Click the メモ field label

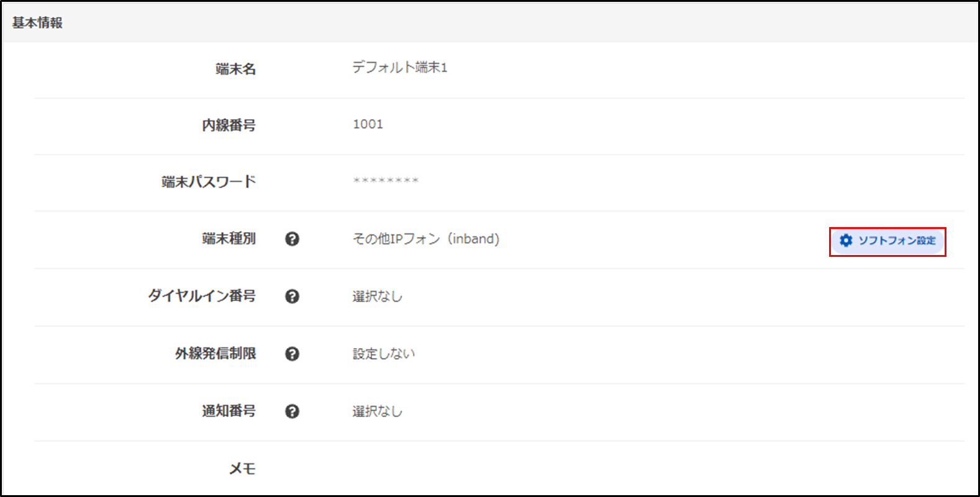242,469
